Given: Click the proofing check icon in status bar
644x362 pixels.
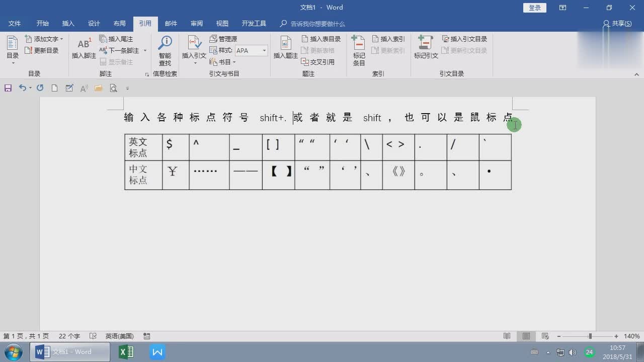Looking at the screenshot, I should tap(93, 336).
